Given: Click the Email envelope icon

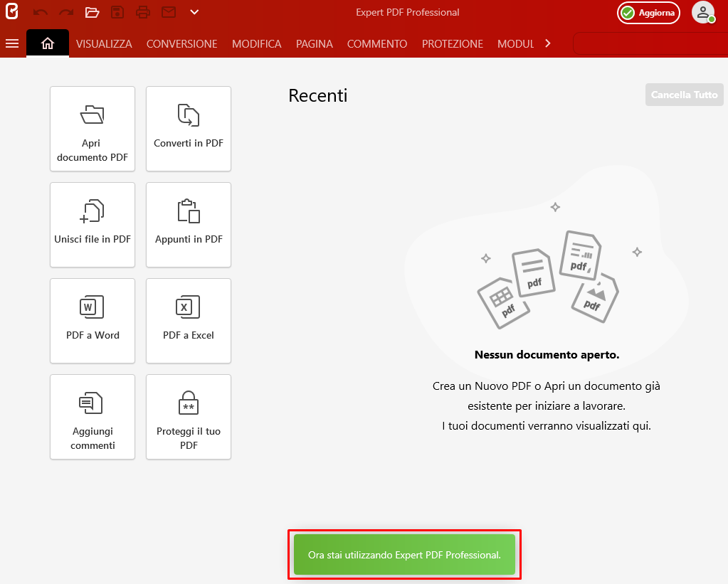Looking at the screenshot, I should [169, 12].
